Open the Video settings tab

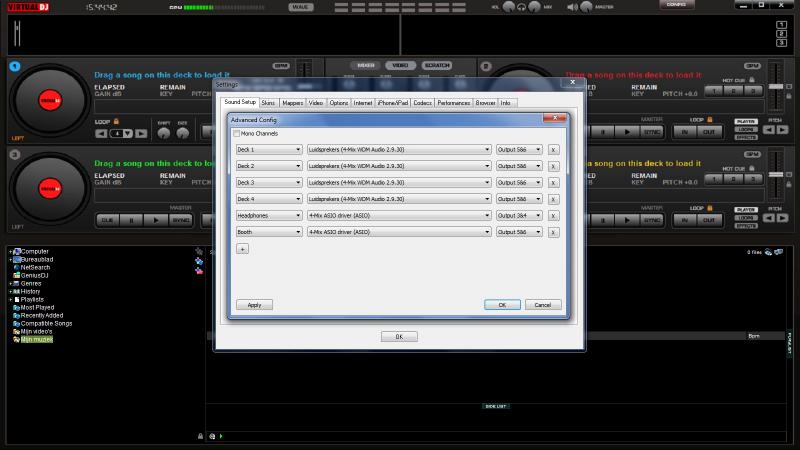pos(316,103)
